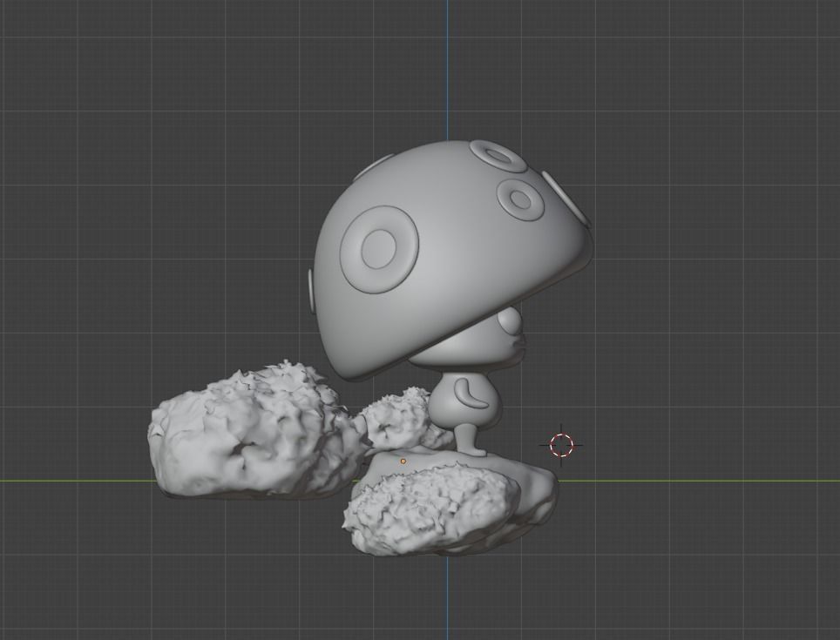Select the orange object origin dot
Image resolution: width=840 pixels, height=640 pixels.
point(403,461)
